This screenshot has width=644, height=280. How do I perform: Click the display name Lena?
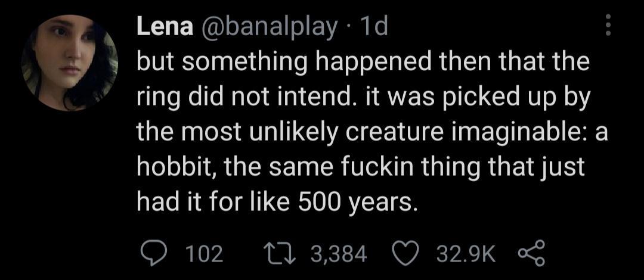pyautogui.click(x=165, y=27)
